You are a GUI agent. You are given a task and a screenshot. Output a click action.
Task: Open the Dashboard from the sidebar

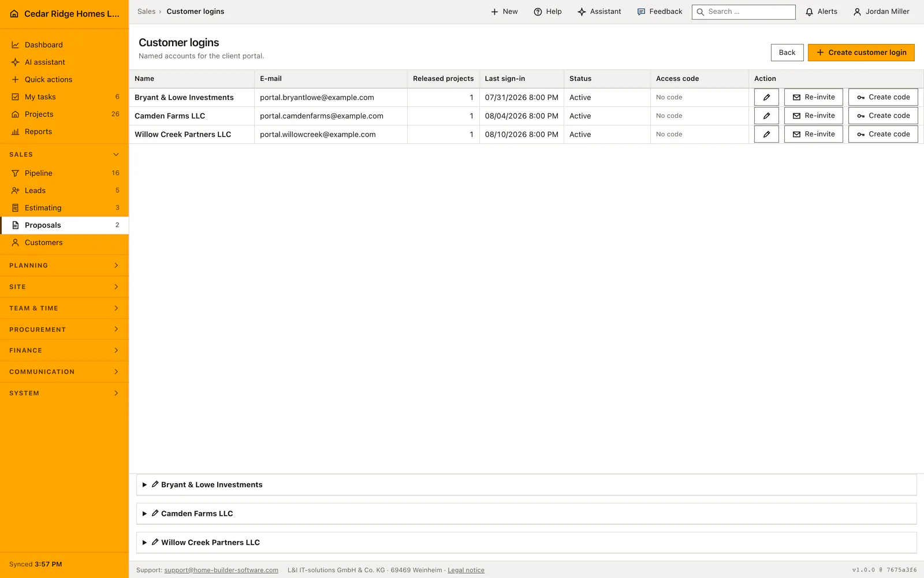click(x=64, y=45)
